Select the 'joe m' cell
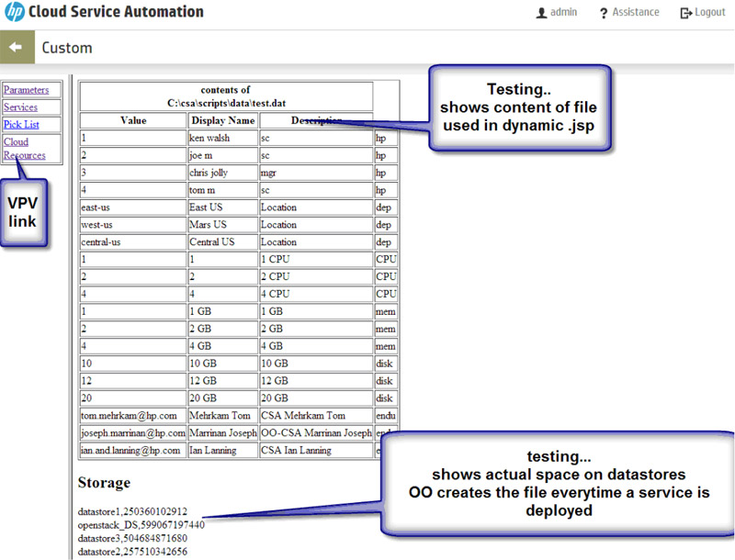This screenshot has width=735, height=560. click(x=222, y=155)
